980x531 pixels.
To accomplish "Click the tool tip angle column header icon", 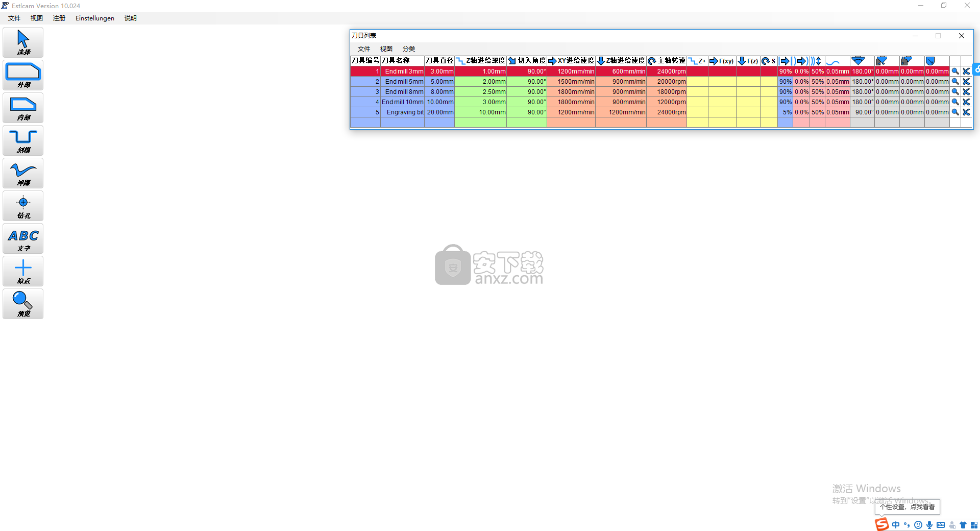I will coord(862,61).
